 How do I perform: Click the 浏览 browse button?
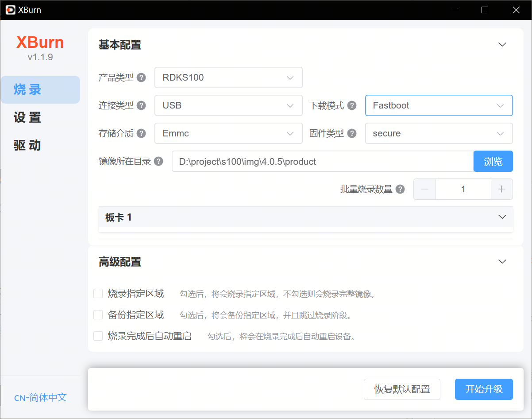pyautogui.click(x=493, y=161)
